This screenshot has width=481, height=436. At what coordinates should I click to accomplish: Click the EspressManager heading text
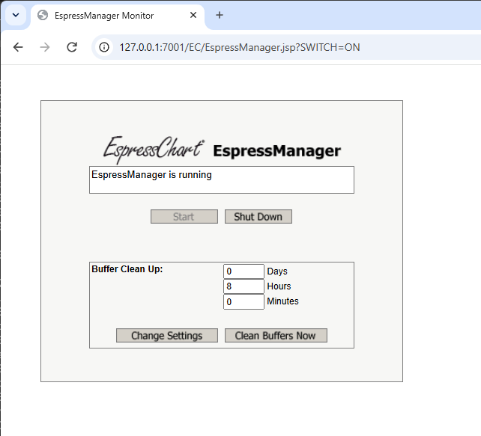point(277,151)
